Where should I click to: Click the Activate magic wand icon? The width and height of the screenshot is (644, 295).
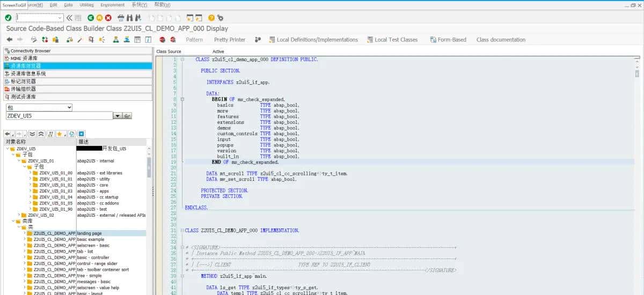pos(79,39)
